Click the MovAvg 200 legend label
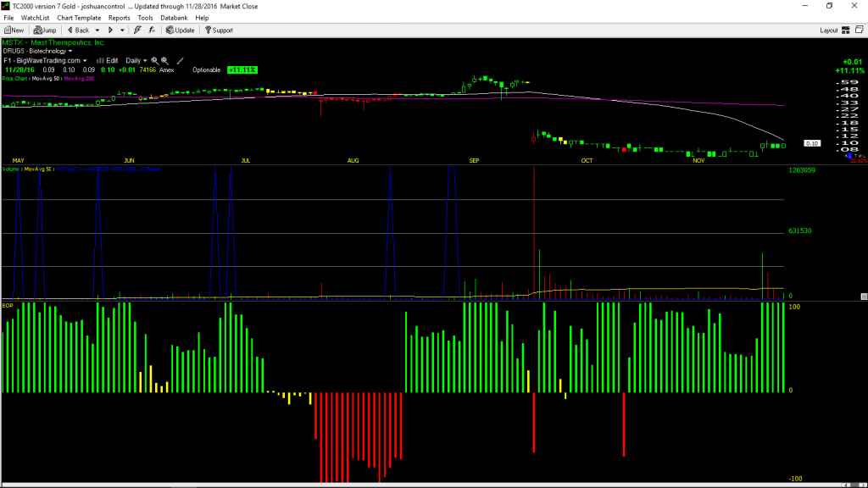The image size is (868, 488). [x=79, y=79]
